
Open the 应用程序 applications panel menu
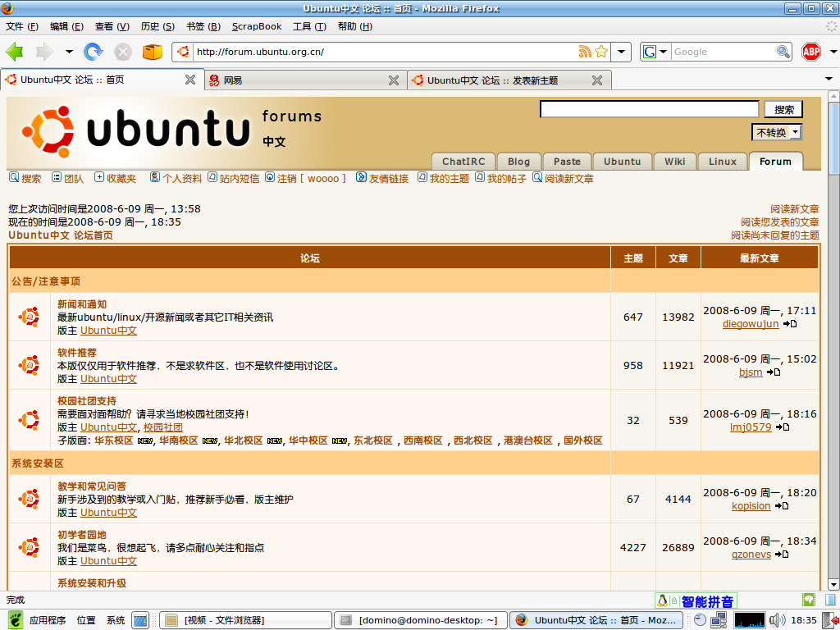(48, 620)
